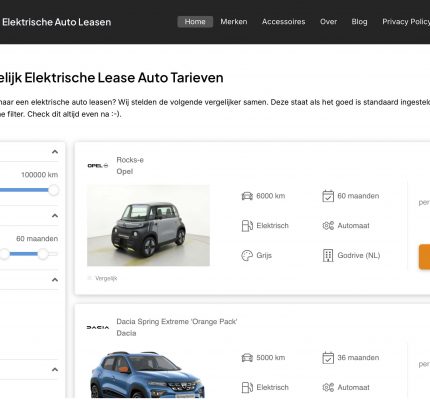Collapse the kilometer filter section chevron
This screenshot has width=430, height=400.
coord(55,152)
